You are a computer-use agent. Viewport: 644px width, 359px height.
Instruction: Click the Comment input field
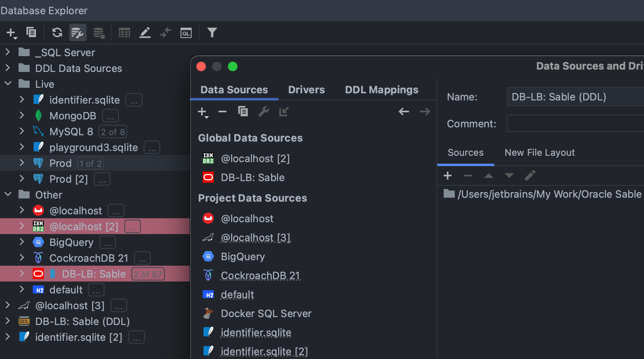coord(575,124)
